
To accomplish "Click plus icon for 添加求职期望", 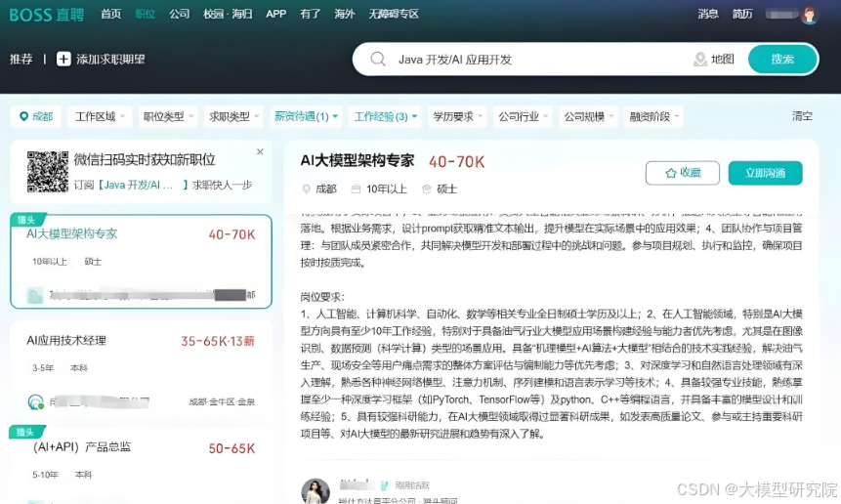I will tap(63, 59).
